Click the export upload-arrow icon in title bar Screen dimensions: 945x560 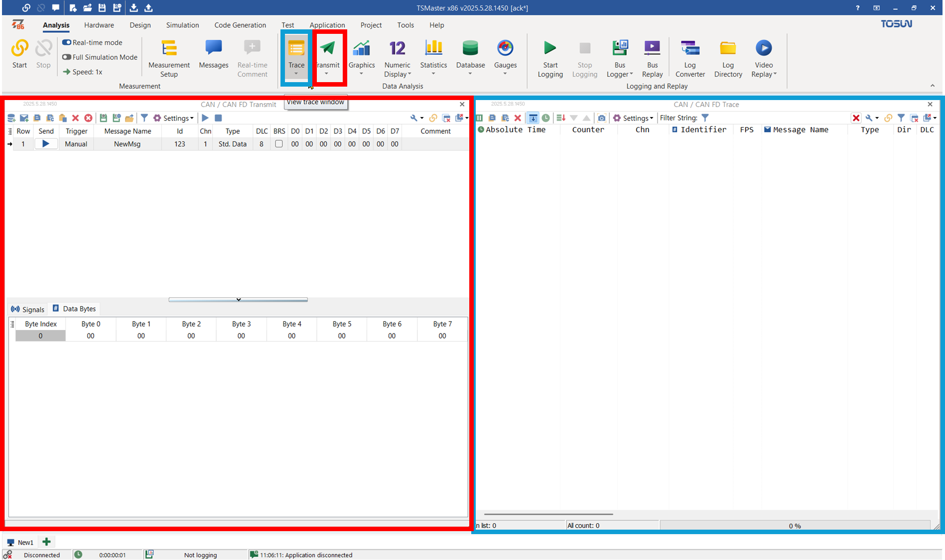tap(148, 7)
